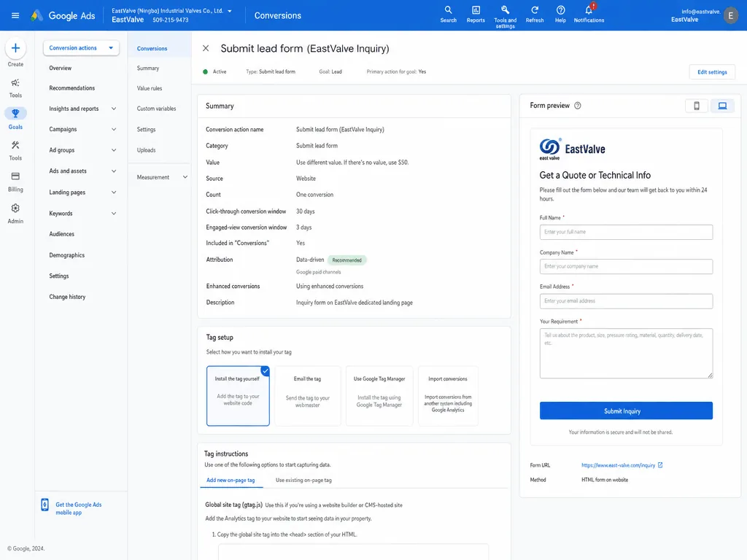The height and width of the screenshot is (560, 747).
Task: Close the conversion detail panel
Action: (x=206, y=48)
